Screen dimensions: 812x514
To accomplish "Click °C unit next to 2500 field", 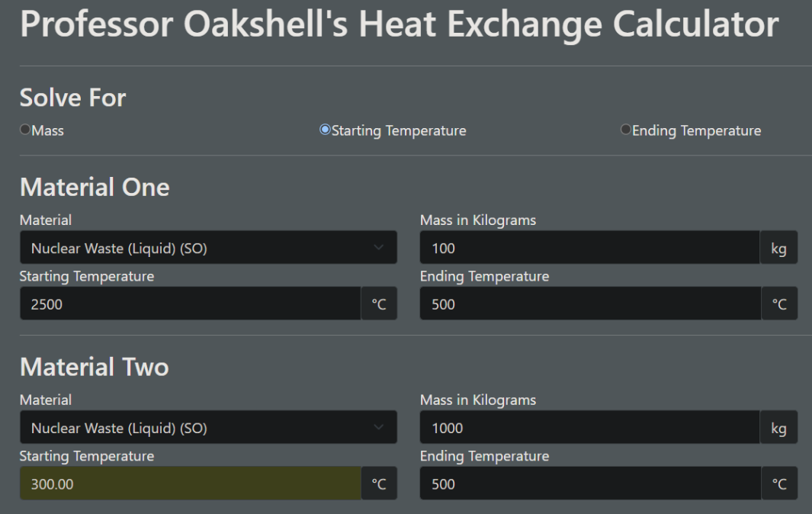I will click(379, 304).
